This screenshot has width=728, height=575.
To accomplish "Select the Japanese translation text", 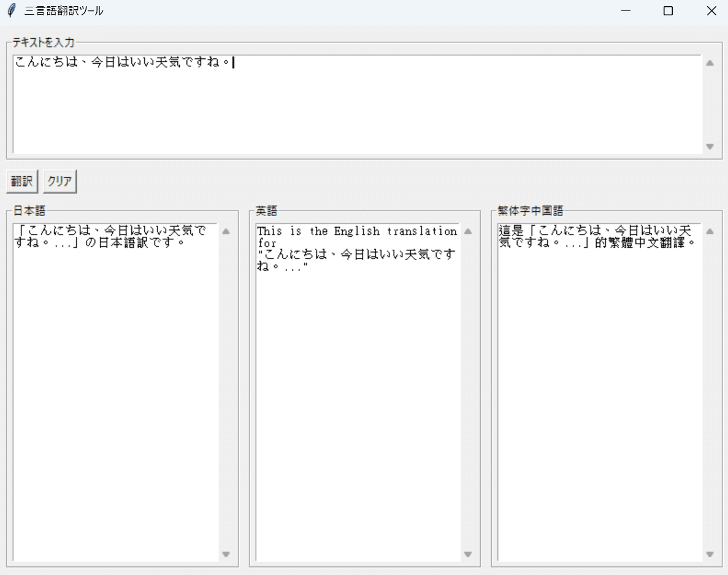I will click(x=110, y=236).
